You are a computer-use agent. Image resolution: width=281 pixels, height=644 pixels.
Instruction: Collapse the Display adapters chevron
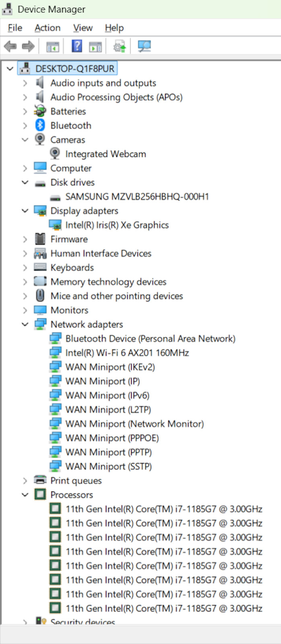(25, 211)
